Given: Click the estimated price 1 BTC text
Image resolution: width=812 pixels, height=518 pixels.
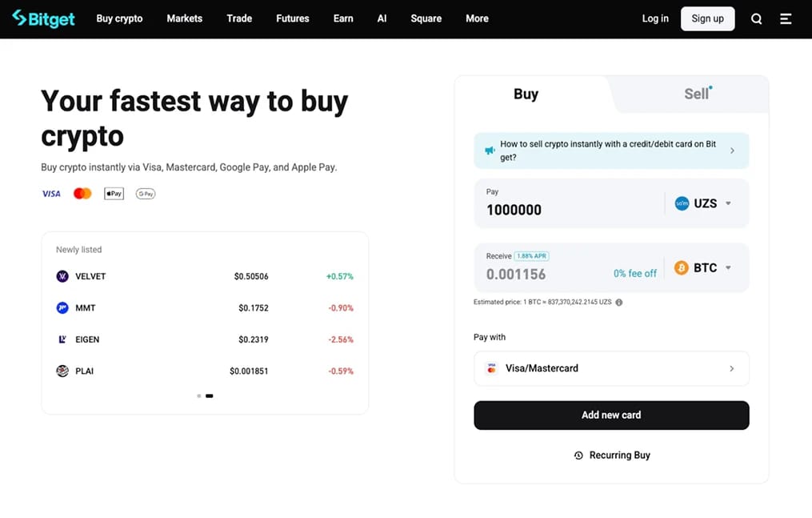Looking at the screenshot, I should (x=542, y=302).
